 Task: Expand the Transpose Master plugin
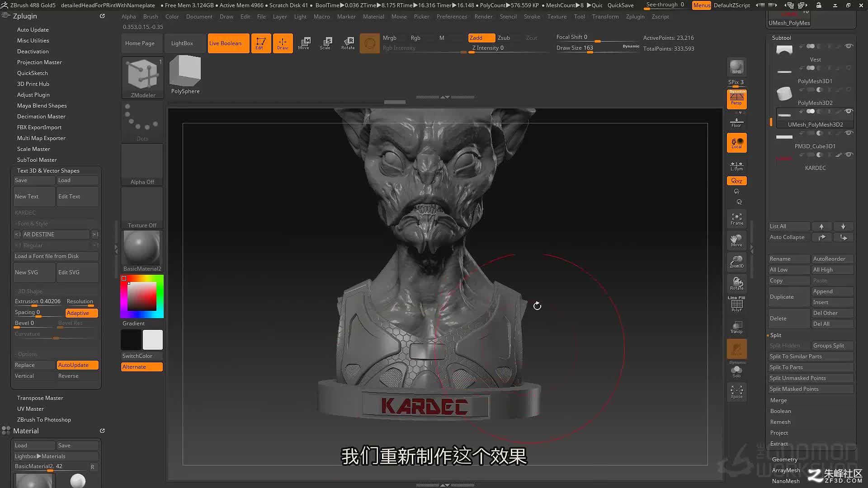(40, 398)
